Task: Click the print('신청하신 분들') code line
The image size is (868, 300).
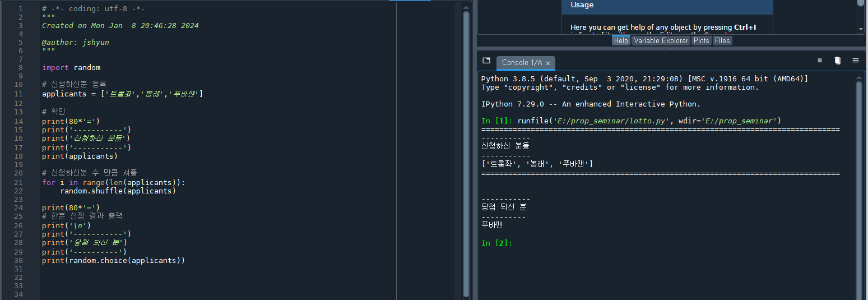Action: (86, 137)
